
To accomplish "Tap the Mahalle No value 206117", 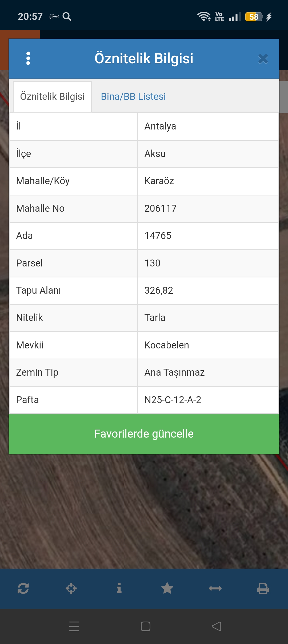I will (161, 209).
